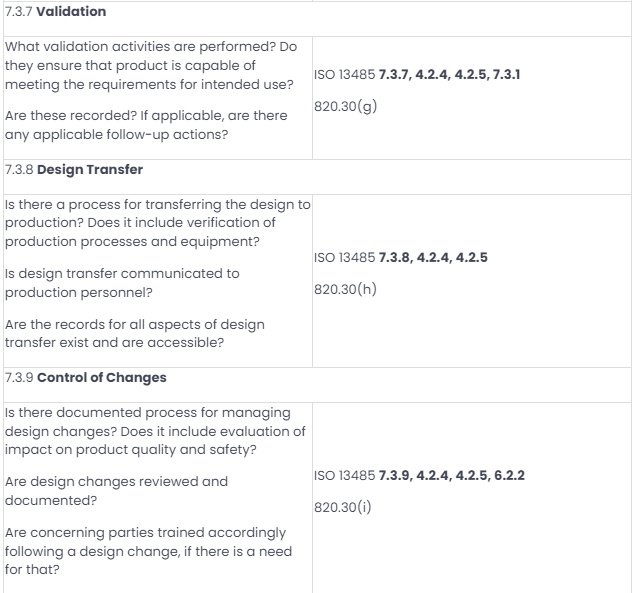Screen dimensions: 632x593
Task: Click the 'concerning parties trained accordingly' question
Action: click(x=148, y=551)
